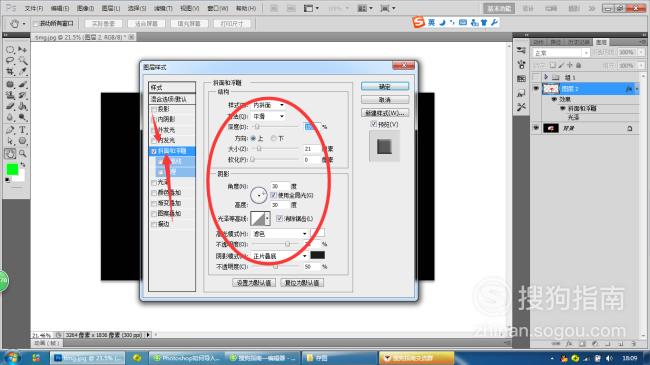Click the green foreground color swatch
Image resolution: width=650 pixels, height=365 pixels.
click(x=12, y=169)
